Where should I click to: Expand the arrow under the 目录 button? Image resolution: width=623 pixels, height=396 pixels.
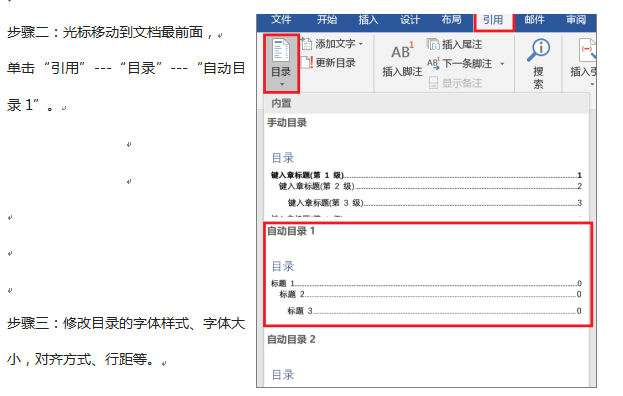coord(282,84)
